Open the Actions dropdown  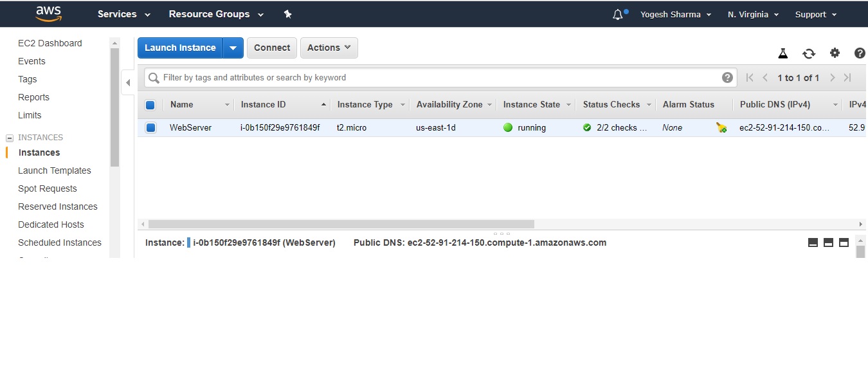[x=329, y=47]
